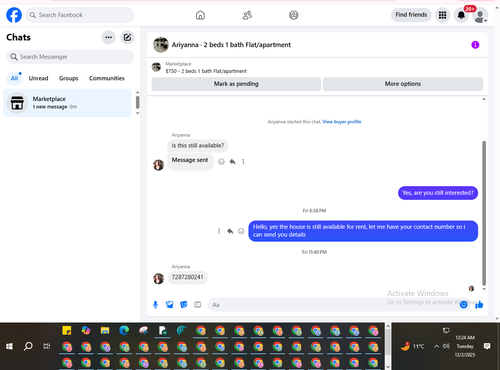The height and width of the screenshot is (370, 500).
Task: Start a new message with compose icon
Action: (127, 37)
